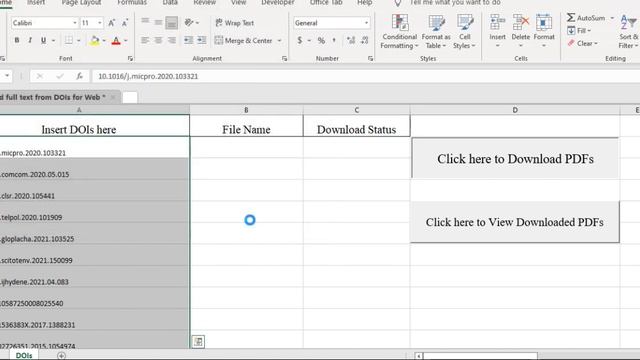Open Sort & Filter menu
640x360 pixels.
pyautogui.click(x=629, y=31)
